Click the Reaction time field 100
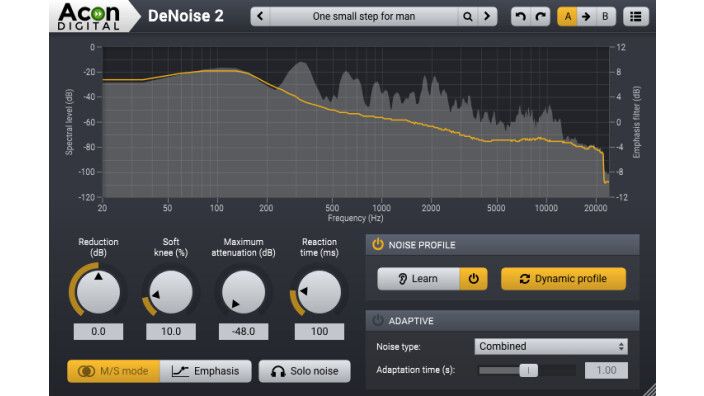 pos(319,331)
